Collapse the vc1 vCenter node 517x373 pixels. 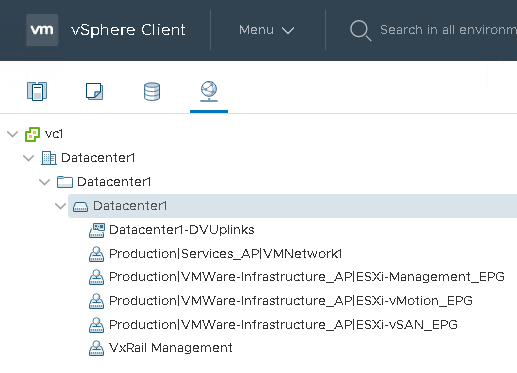13,134
